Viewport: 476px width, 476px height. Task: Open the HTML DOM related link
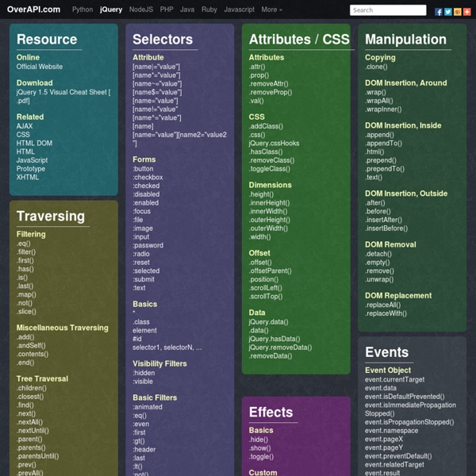tap(34, 143)
